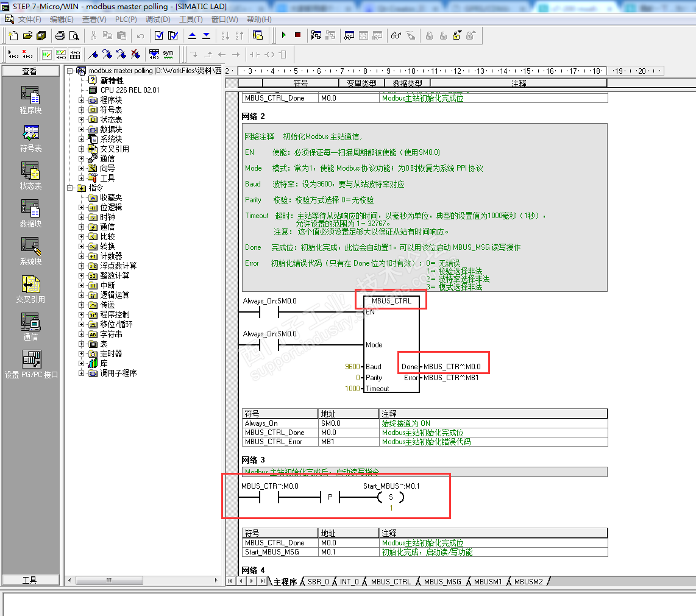696x616 pixels.
Task: Open the 文件(F) menu
Action: (x=29, y=19)
